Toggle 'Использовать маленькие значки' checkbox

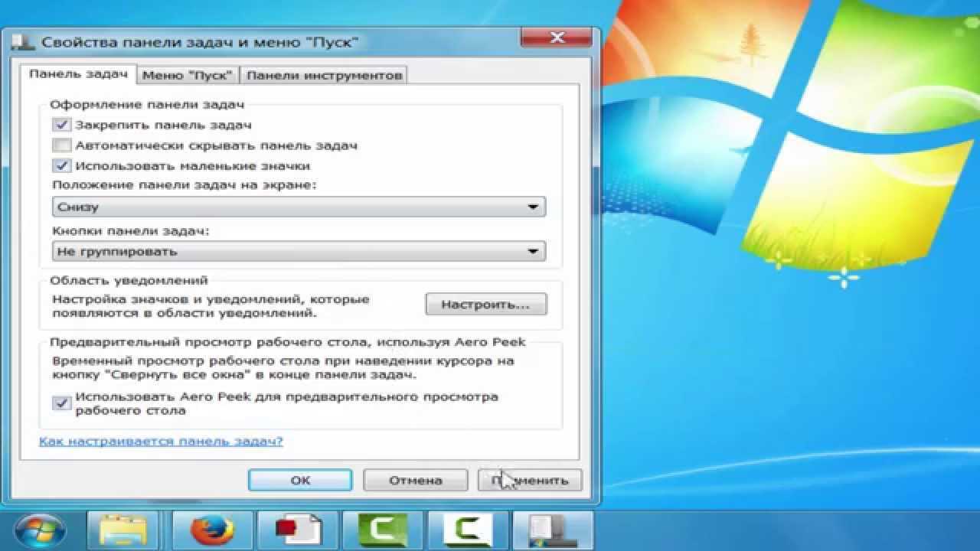(62, 165)
